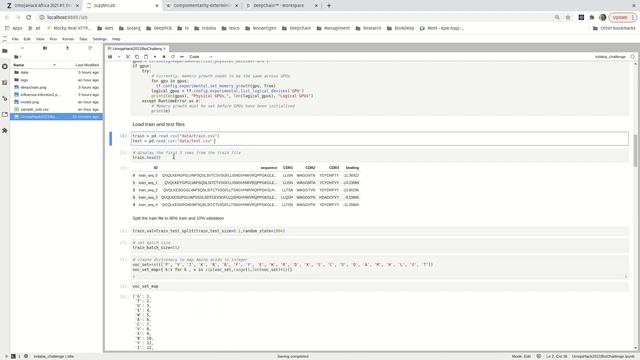Viewport: 640px width, 360px height.
Task: Open Chrome extensions puzzle icon
Action: (592, 17)
